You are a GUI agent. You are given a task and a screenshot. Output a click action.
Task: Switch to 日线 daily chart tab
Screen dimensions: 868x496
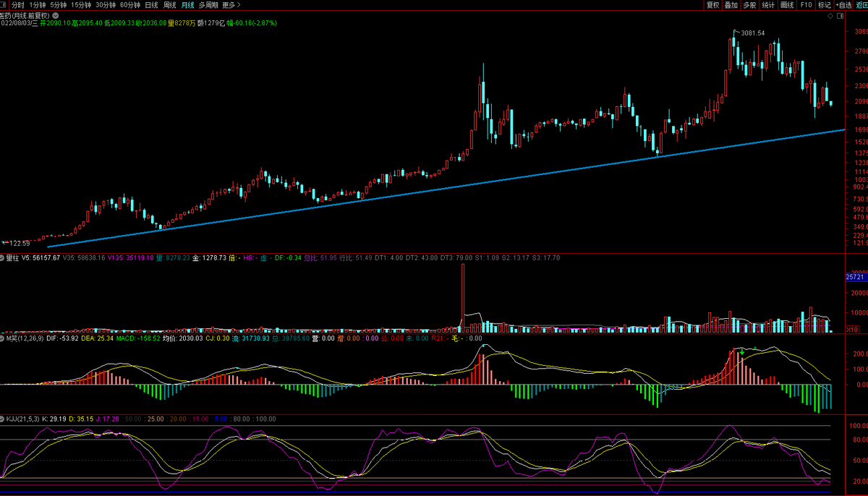(x=151, y=5)
